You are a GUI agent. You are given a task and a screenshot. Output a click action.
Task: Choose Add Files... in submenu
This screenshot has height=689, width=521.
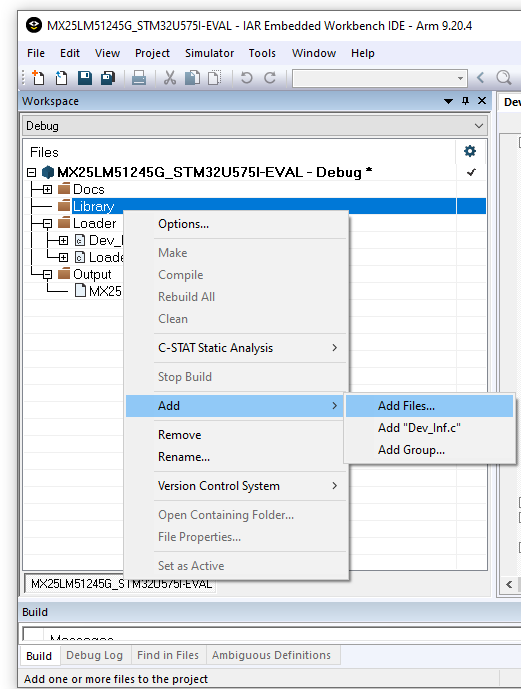point(430,406)
